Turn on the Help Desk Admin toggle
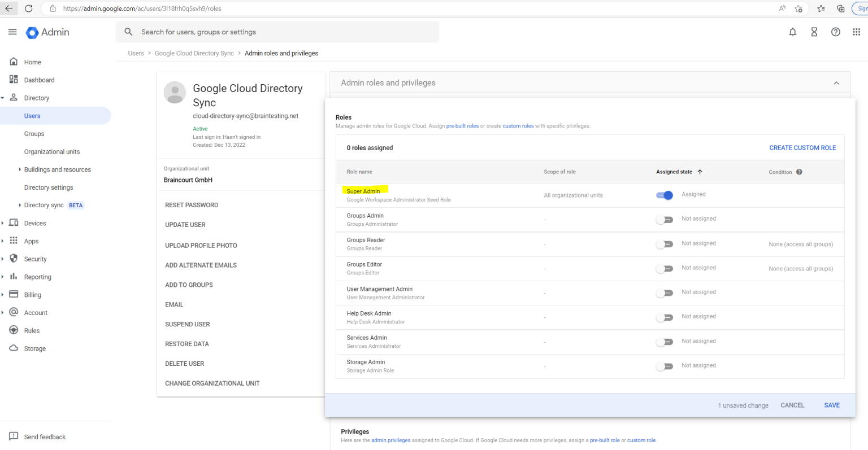 (x=665, y=317)
